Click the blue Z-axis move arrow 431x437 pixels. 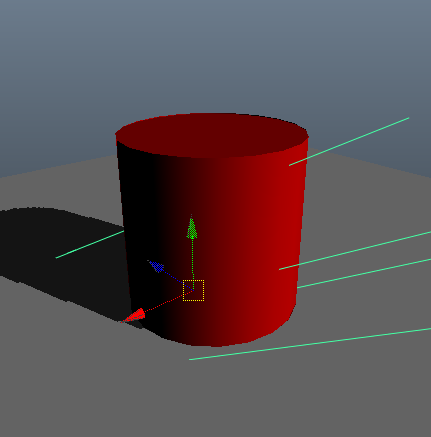(156, 266)
